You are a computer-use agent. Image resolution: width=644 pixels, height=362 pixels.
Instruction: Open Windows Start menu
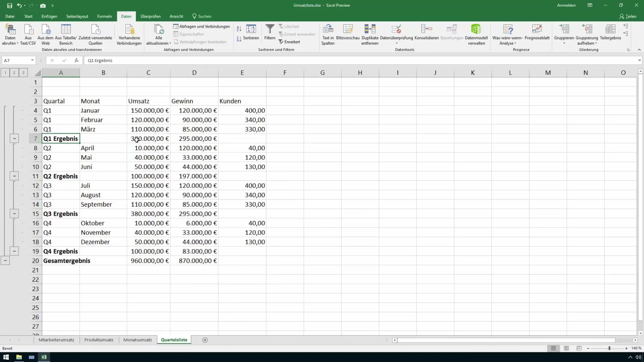point(6,357)
